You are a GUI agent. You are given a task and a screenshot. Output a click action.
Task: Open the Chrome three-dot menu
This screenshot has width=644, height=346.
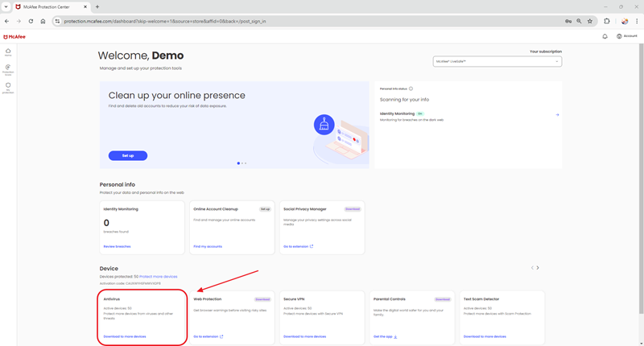(x=637, y=21)
